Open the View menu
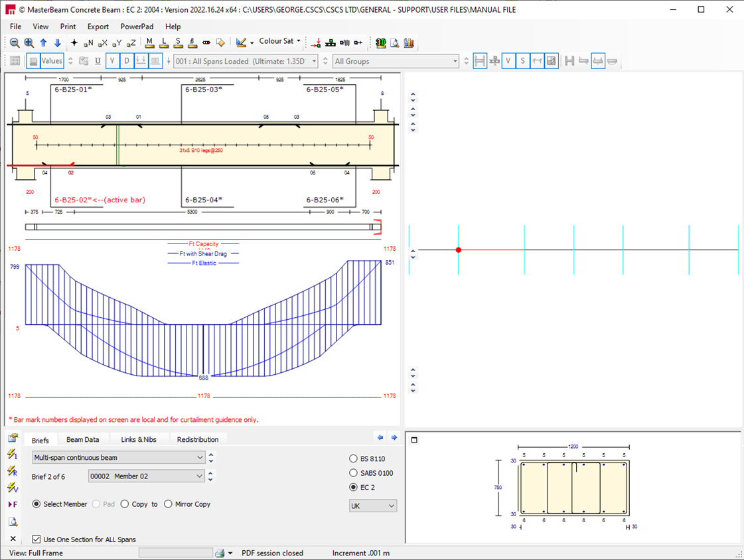The width and height of the screenshot is (744, 560). 40,27
